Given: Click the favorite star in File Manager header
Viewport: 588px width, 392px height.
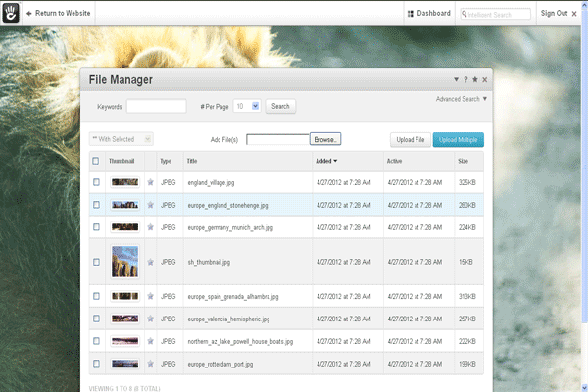Looking at the screenshot, I should coord(474,79).
